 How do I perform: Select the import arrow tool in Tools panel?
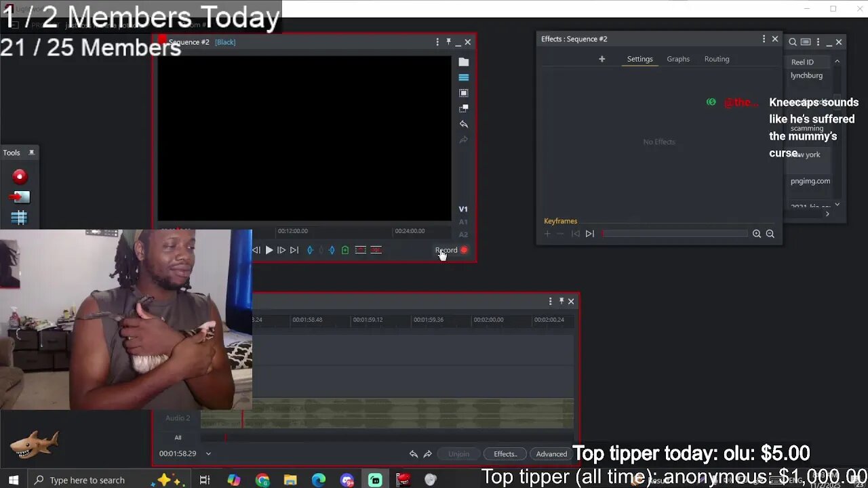coord(20,197)
